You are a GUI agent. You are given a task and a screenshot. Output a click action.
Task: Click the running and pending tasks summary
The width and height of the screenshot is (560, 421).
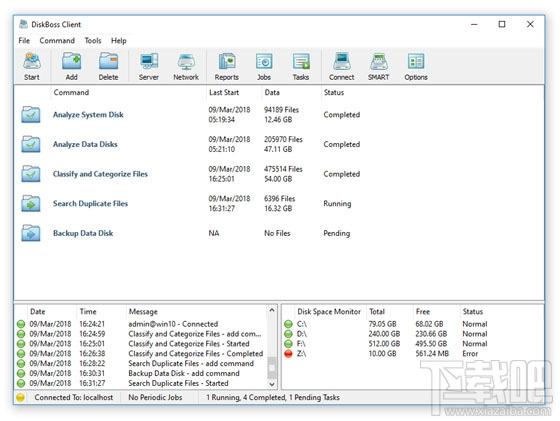coord(272,397)
